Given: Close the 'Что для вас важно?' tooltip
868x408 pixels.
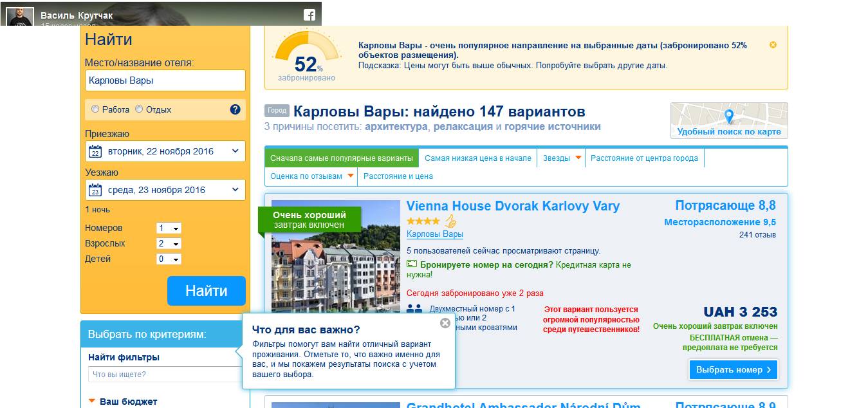Looking at the screenshot, I should (445, 323).
